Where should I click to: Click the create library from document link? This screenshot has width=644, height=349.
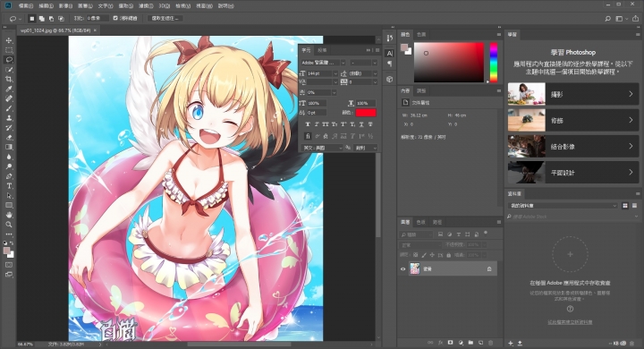tap(570, 322)
